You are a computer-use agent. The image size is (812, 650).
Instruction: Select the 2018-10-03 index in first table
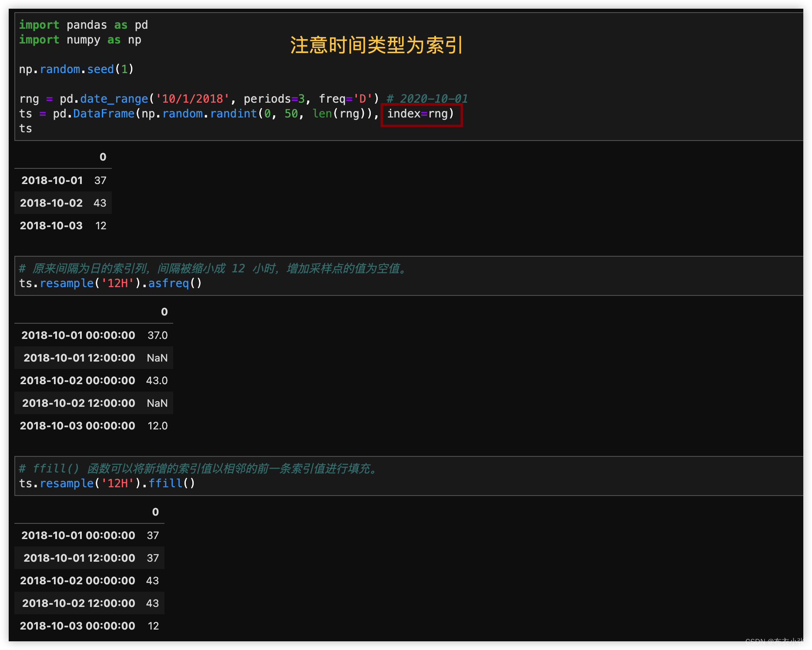pyautogui.click(x=51, y=225)
